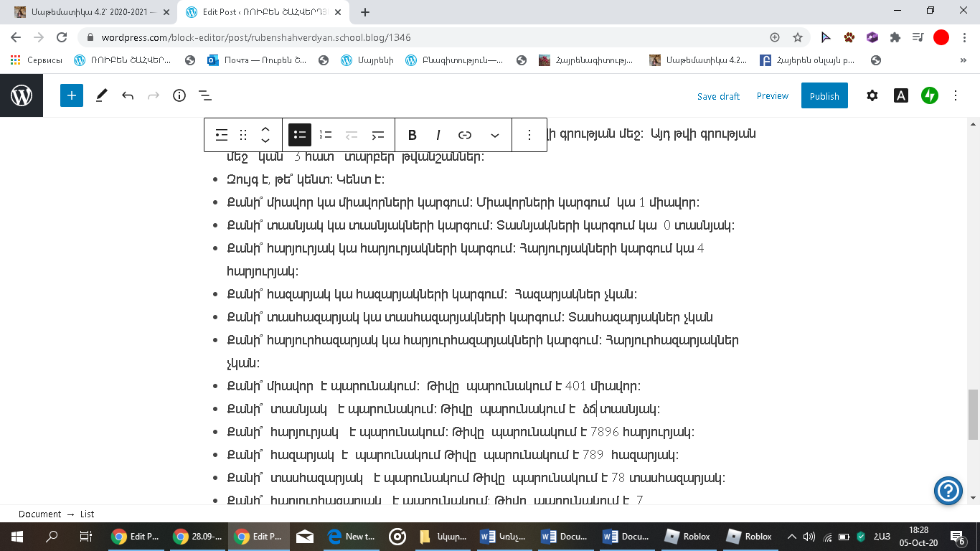Expand more rich text controls chevron
Image resolution: width=980 pixels, height=551 pixels.
[x=495, y=135]
